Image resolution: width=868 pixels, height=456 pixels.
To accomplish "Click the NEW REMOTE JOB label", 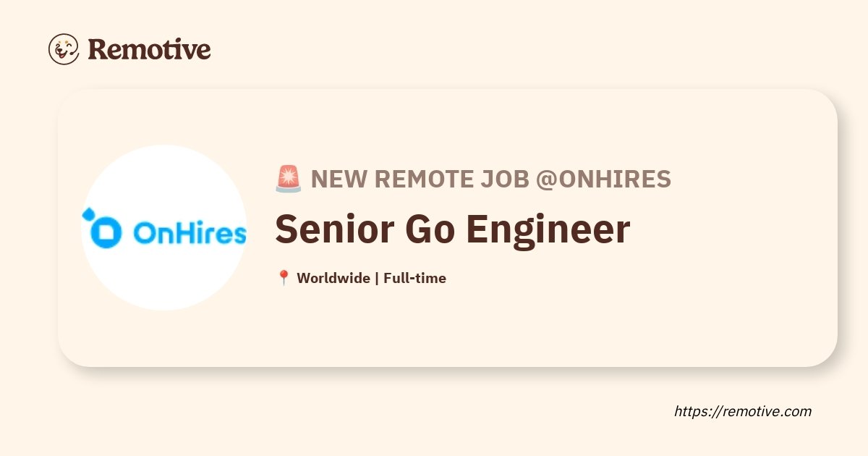I will tap(420, 179).
